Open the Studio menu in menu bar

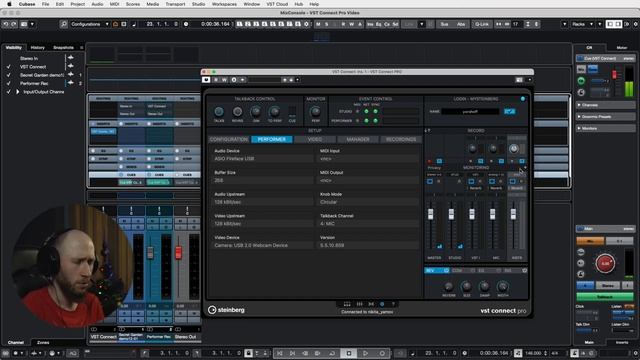click(x=198, y=4)
